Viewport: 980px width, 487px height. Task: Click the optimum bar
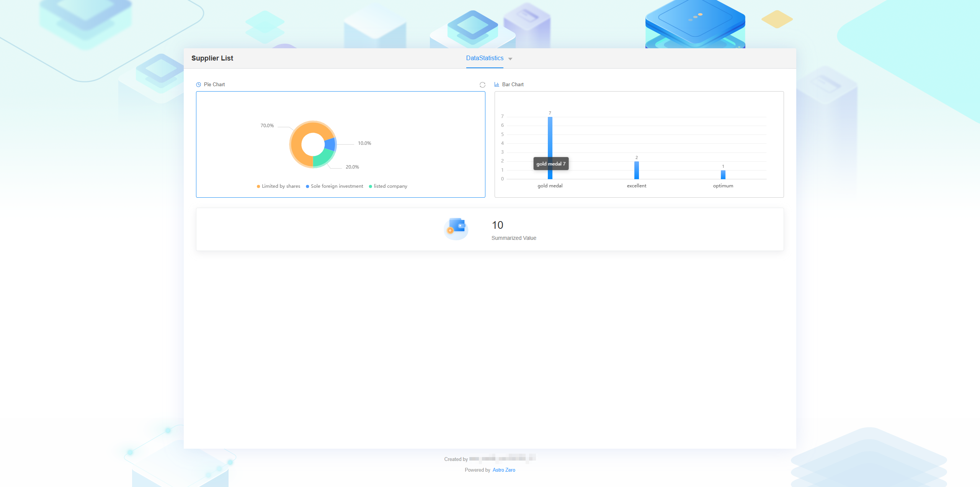pos(723,175)
